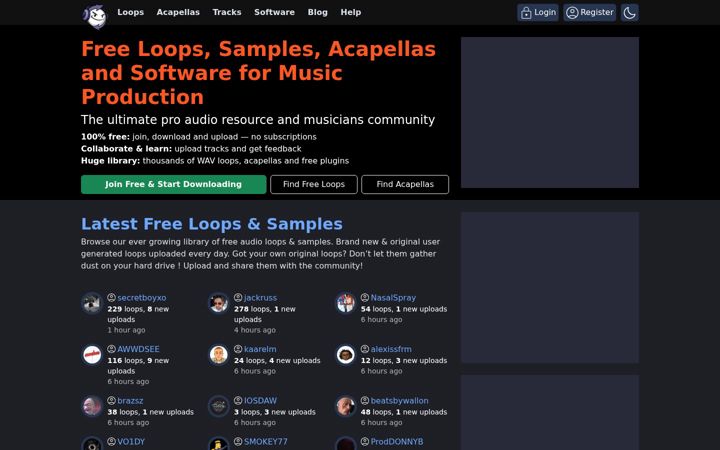Toggle dark mode with the moon icon

[630, 13]
